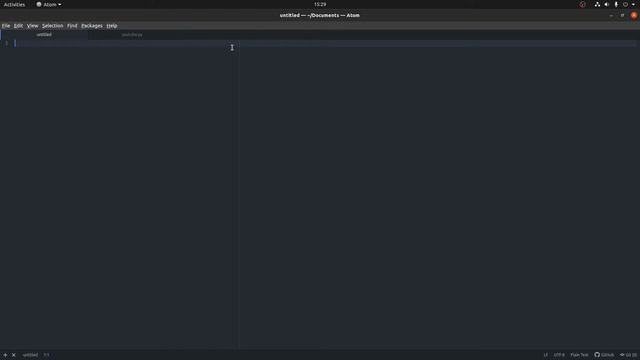
Task: Open the Packages menu
Action: [x=92, y=26]
